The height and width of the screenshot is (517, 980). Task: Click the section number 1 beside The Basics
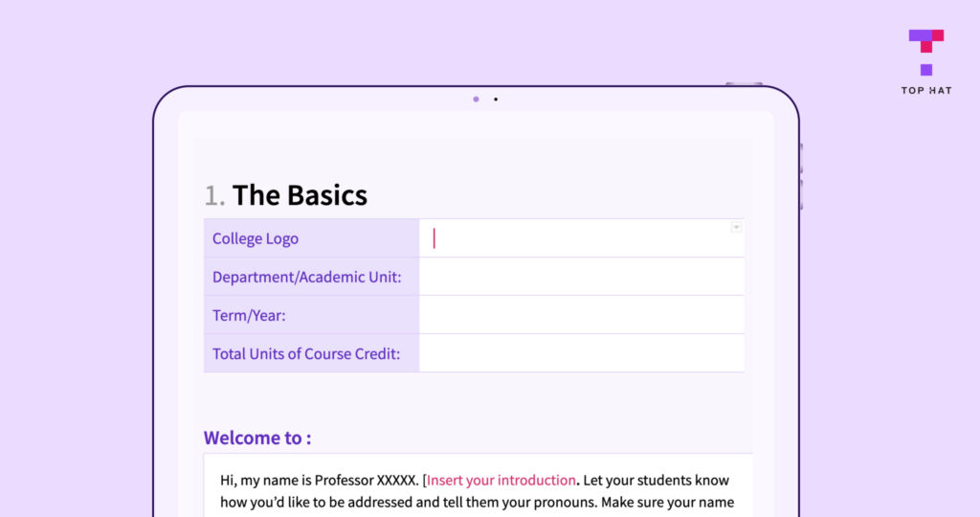[212, 196]
